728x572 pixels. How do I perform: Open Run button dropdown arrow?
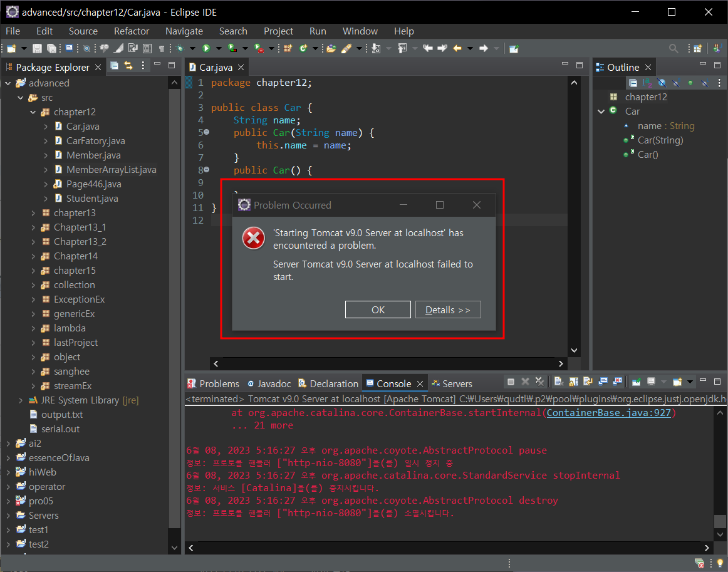pyautogui.click(x=218, y=48)
